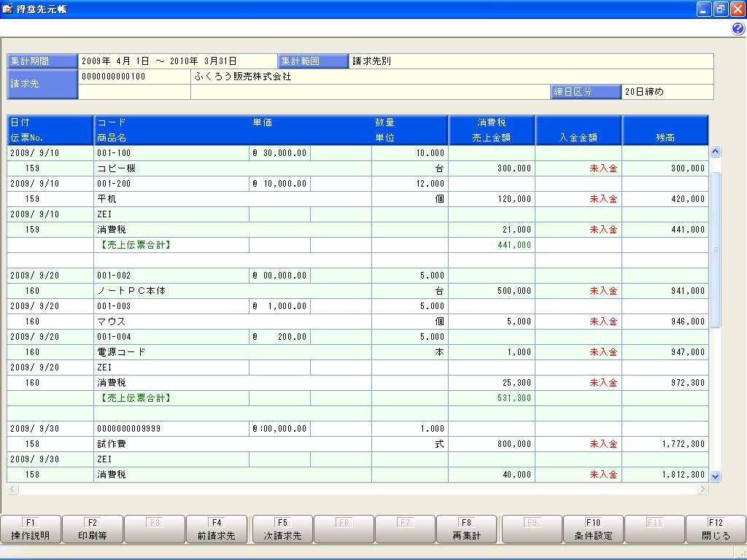
Task: Open the help question mark icon
Action: (738, 29)
